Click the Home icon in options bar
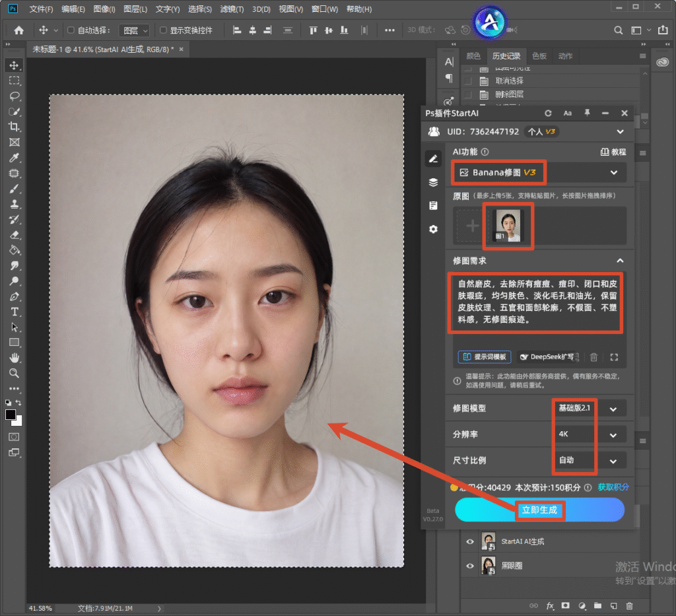The image size is (676, 616). 19,30
